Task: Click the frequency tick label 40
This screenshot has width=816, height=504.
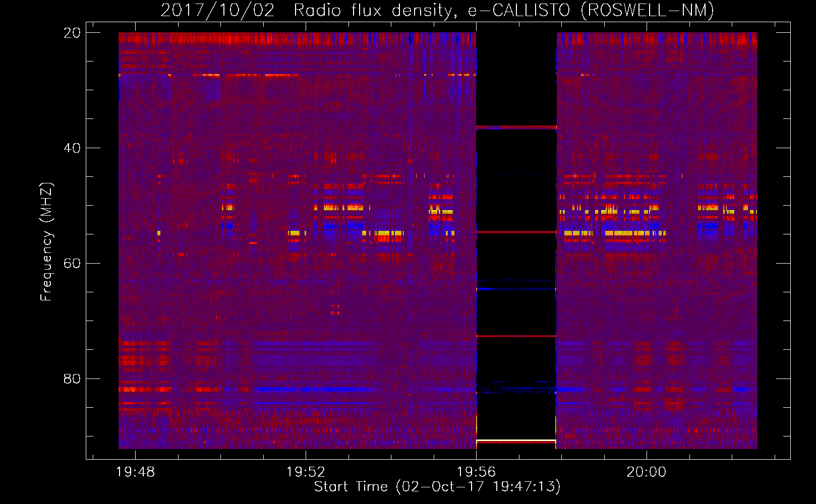Action: pos(72,148)
